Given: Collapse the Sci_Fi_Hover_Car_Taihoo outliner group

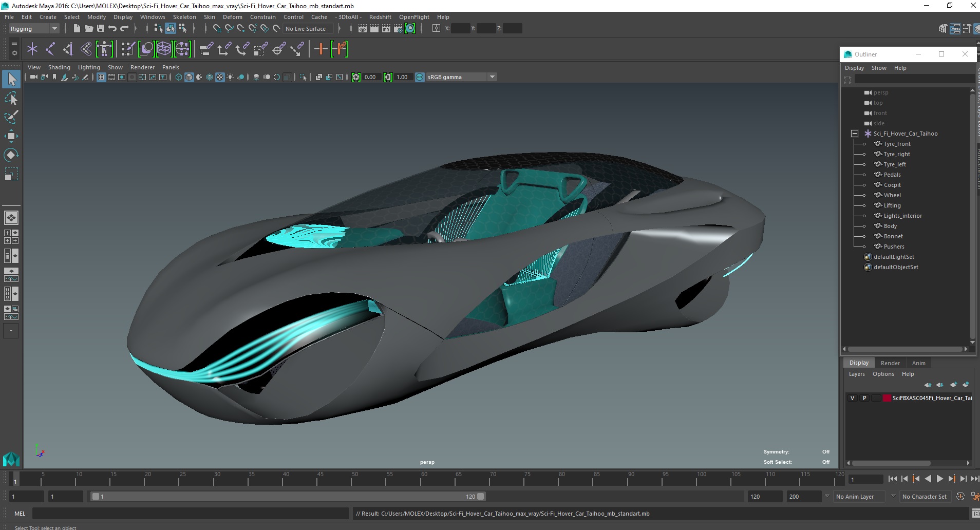Looking at the screenshot, I should tap(855, 134).
